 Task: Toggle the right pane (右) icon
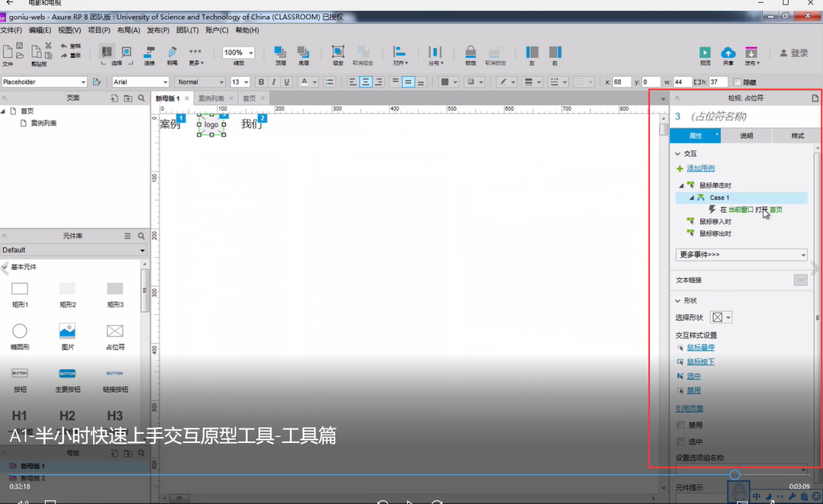click(x=555, y=52)
